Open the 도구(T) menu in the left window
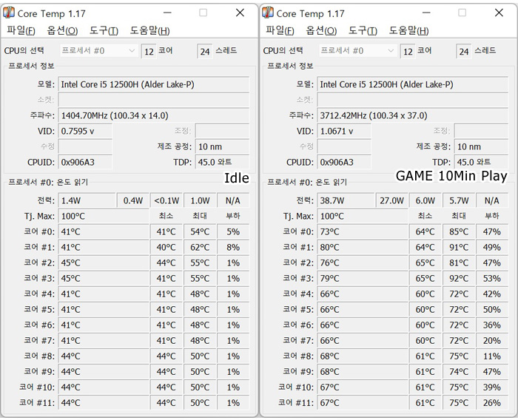The height and width of the screenshot is (420, 518). 104,30
